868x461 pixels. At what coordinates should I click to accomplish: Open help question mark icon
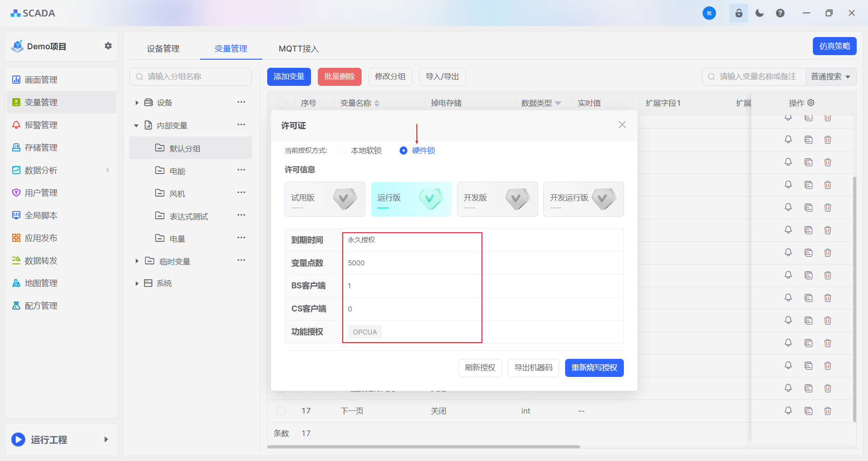[x=780, y=13]
